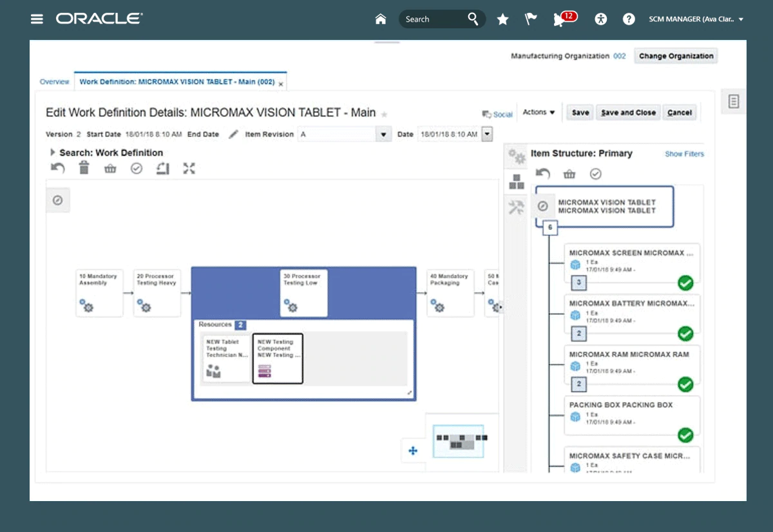Toggle green check on MICROMAX BATTERY component
This screenshot has width=773, height=532.
[685, 334]
